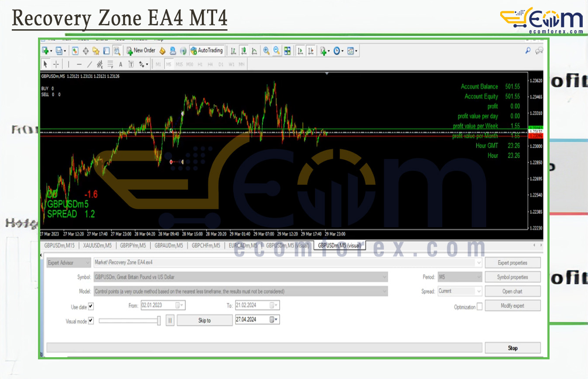This screenshot has height=379, width=588.
Task: Toggle the AutoTrading button
Action: tap(207, 51)
